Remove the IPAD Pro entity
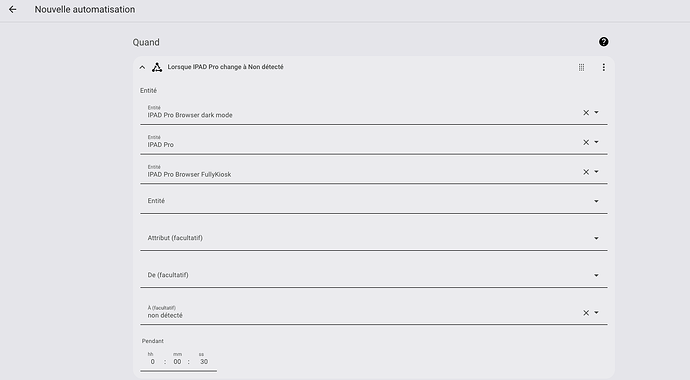Screen dimensions: 690x380 (x=586, y=142)
